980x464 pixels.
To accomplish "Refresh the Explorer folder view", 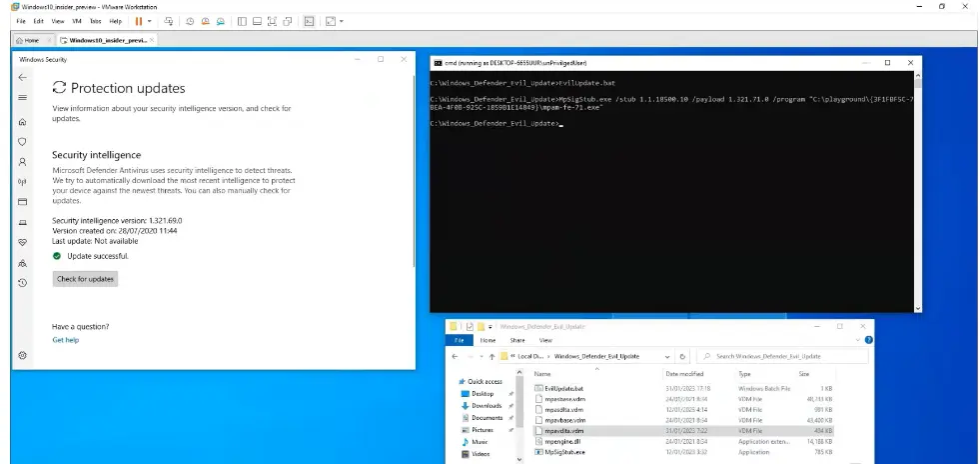I will tap(682, 356).
